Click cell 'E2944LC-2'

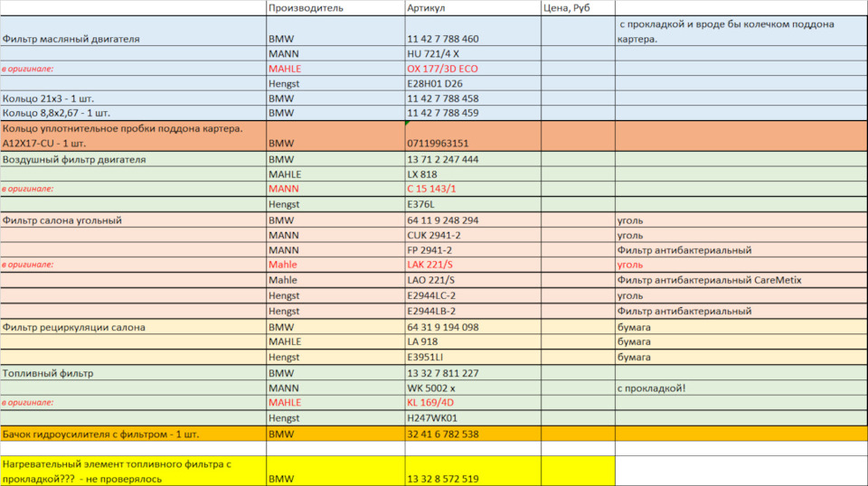[x=473, y=295]
